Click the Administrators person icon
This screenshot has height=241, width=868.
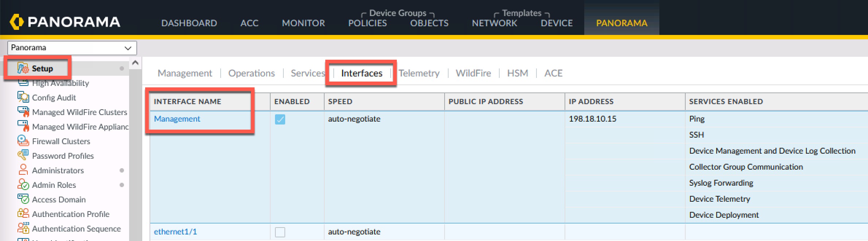click(x=23, y=170)
